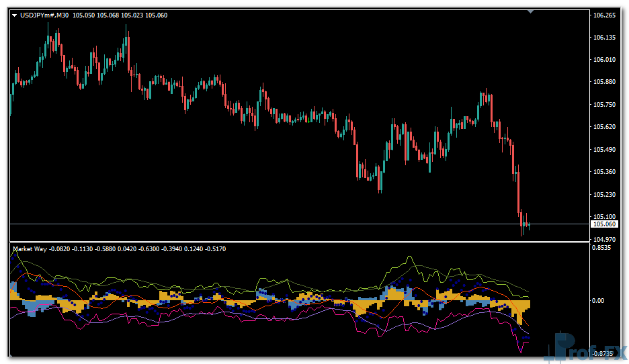Click the divider between chart and indicator window
The height and width of the screenshot is (364, 629).
[x=296, y=242]
